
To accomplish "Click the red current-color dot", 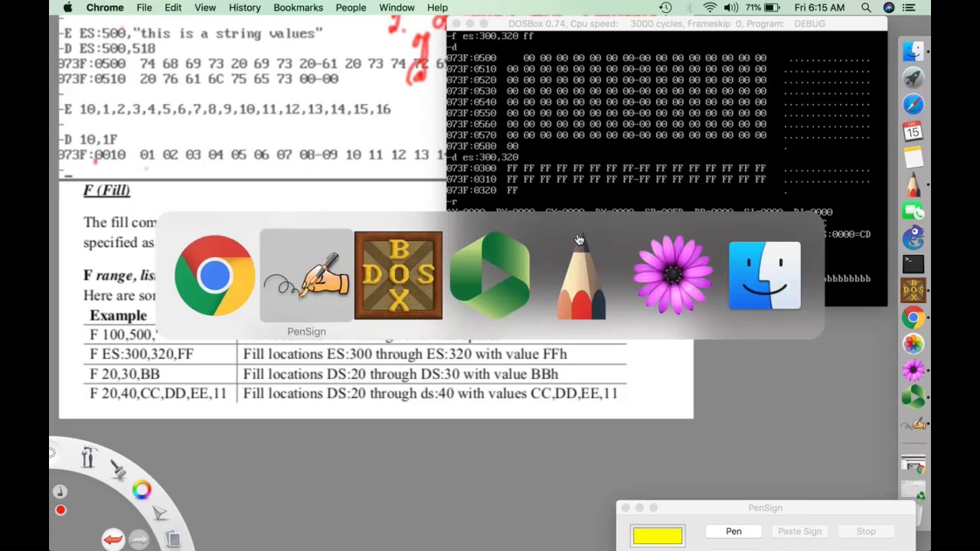I will pyautogui.click(x=60, y=510).
